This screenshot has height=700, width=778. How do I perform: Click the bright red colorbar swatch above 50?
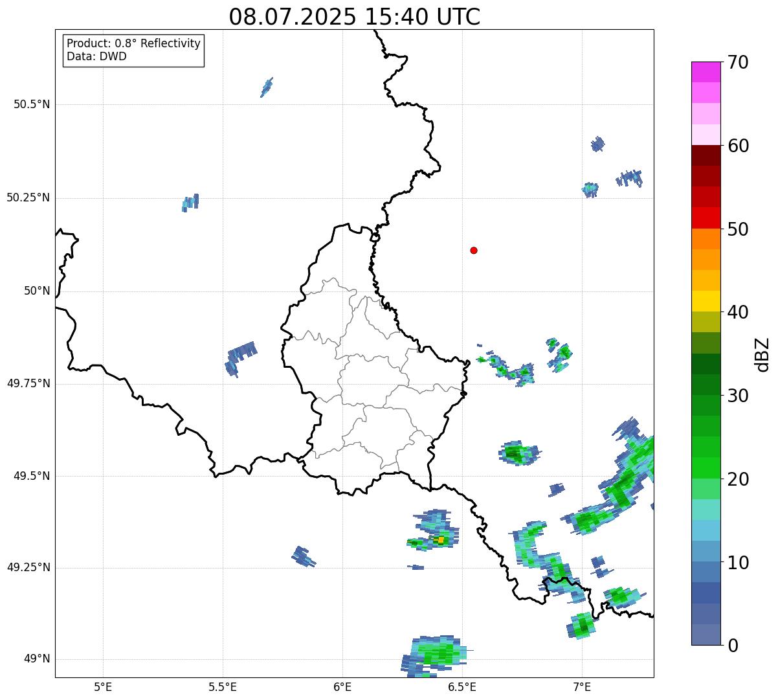click(x=706, y=218)
